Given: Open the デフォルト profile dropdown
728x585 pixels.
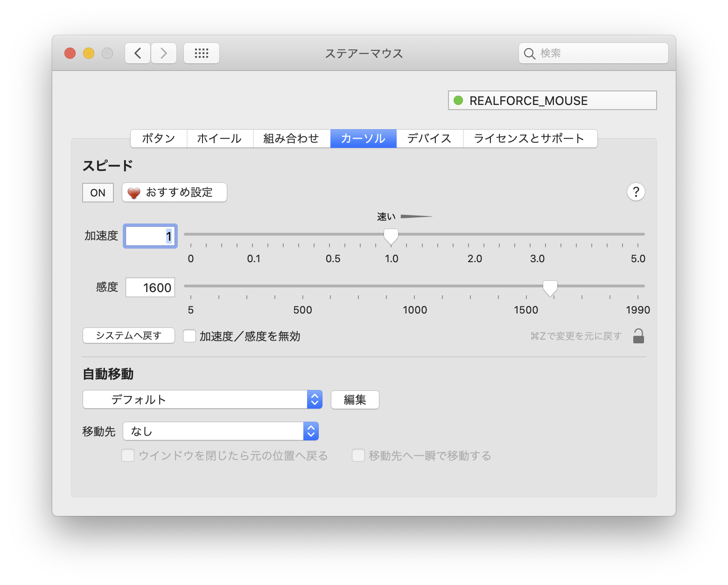Looking at the screenshot, I should (203, 400).
